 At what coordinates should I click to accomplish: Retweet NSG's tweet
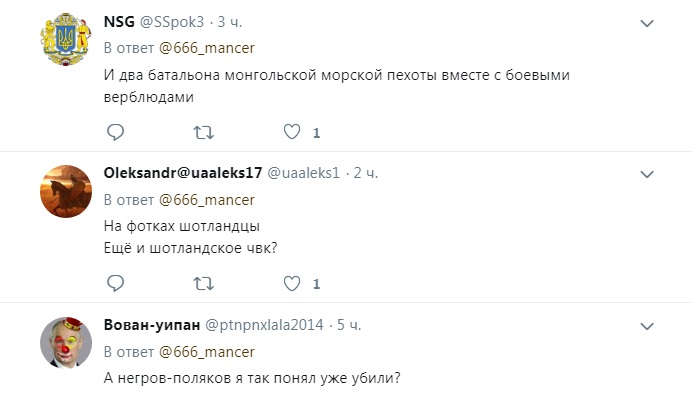[x=204, y=132]
